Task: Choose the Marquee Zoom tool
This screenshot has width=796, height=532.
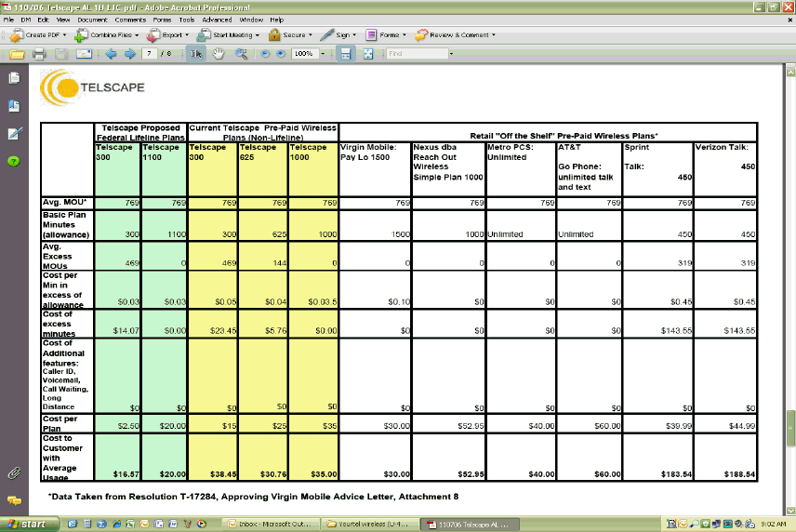Action: click(241, 54)
